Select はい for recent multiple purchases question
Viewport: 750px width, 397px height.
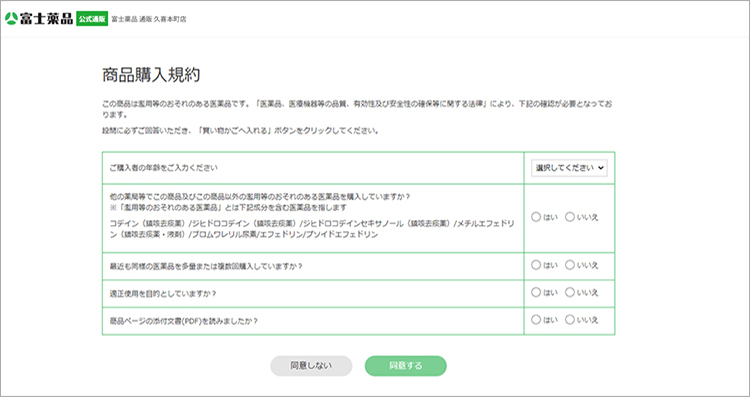(x=536, y=265)
